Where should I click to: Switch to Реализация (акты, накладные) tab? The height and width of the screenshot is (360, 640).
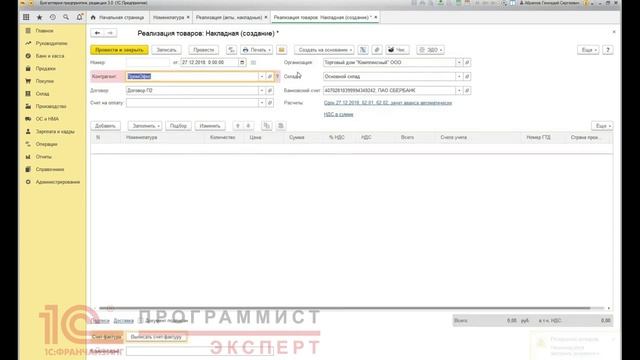[229, 18]
